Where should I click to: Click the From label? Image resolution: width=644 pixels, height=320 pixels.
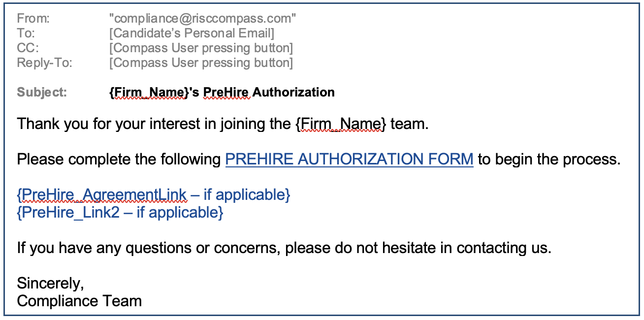click(33, 19)
